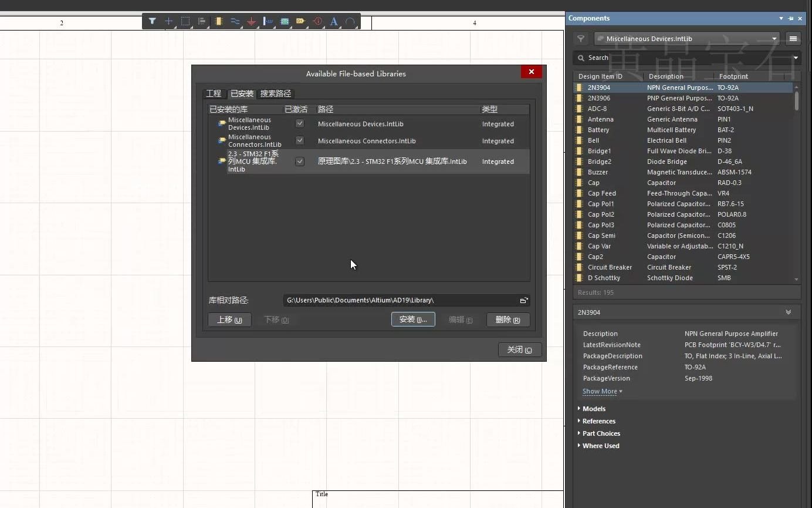Click the search magnifier icon in Components
812x508 pixels.
tap(581, 58)
